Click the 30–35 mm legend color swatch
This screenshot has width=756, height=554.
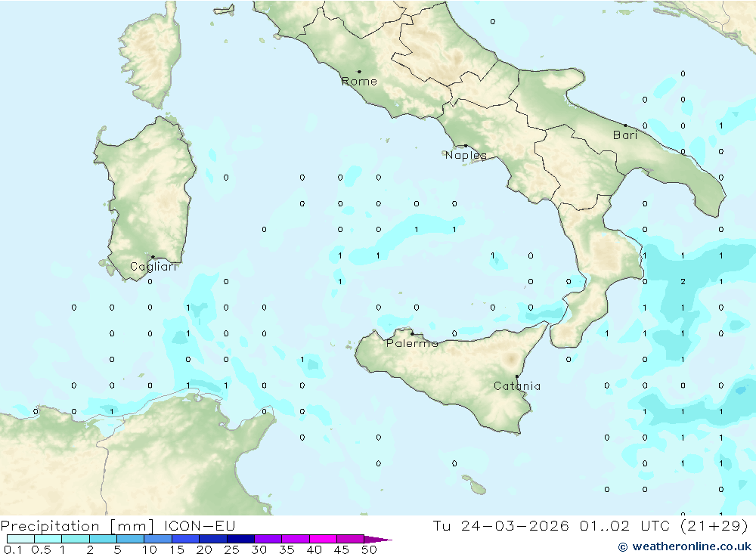[x=268, y=539]
